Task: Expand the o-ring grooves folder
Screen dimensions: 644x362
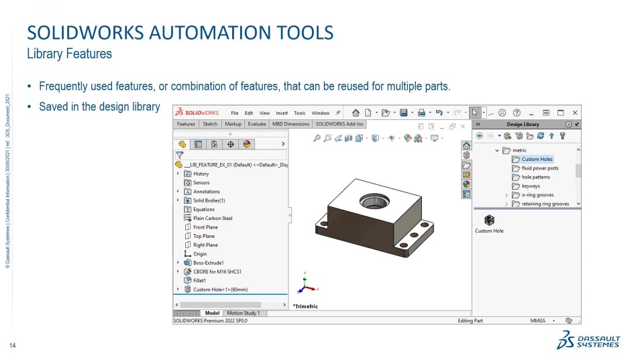Action: click(x=506, y=195)
